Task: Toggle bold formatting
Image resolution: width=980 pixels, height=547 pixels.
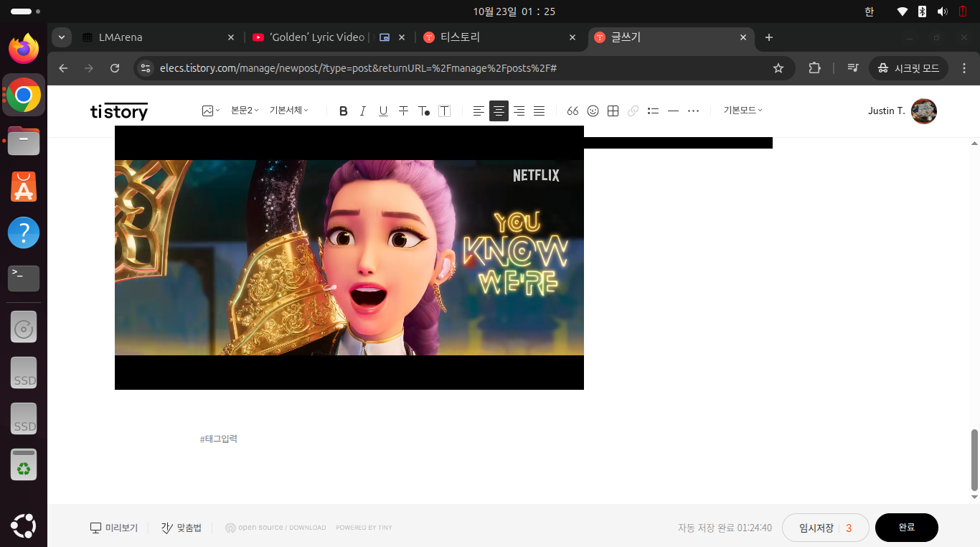Action: [x=343, y=111]
